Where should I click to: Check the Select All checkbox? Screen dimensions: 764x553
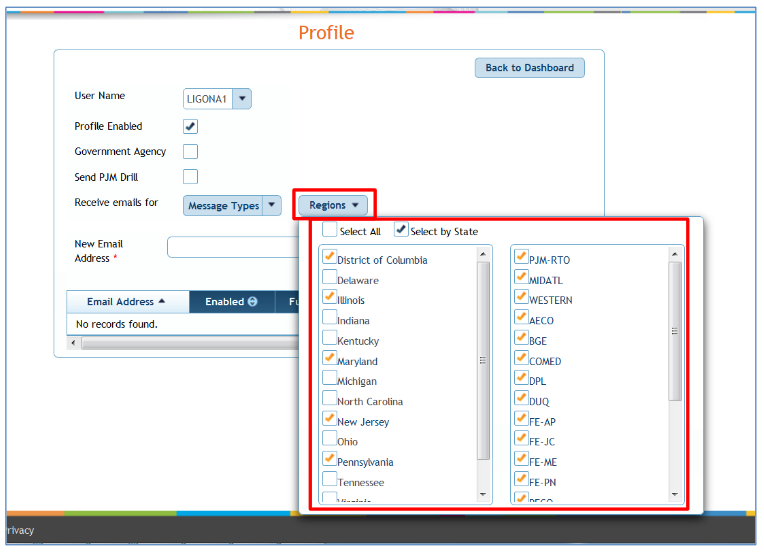pyautogui.click(x=329, y=230)
